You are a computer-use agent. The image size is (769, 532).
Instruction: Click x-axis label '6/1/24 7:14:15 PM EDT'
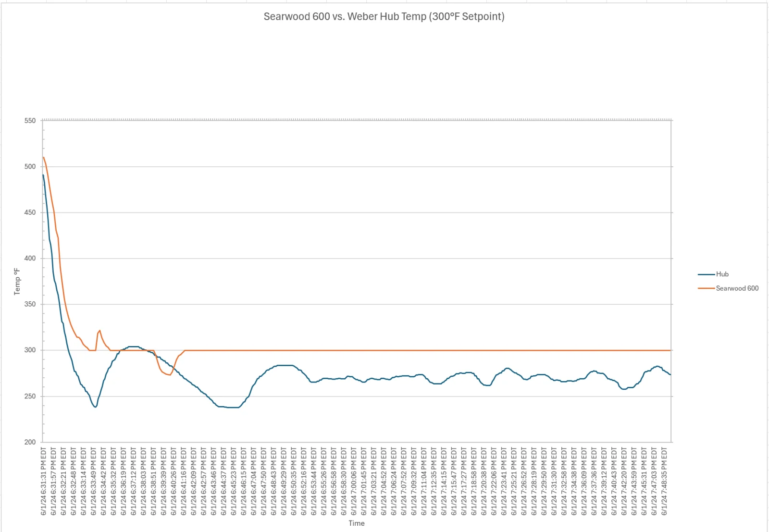pos(444,482)
